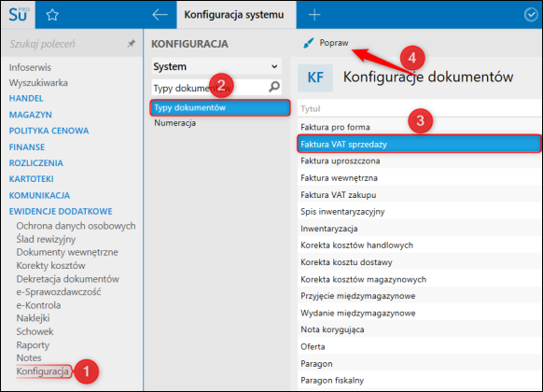Switch to Konfiguracja systemu tab
The width and height of the screenshot is (543, 392).
point(234,15)
